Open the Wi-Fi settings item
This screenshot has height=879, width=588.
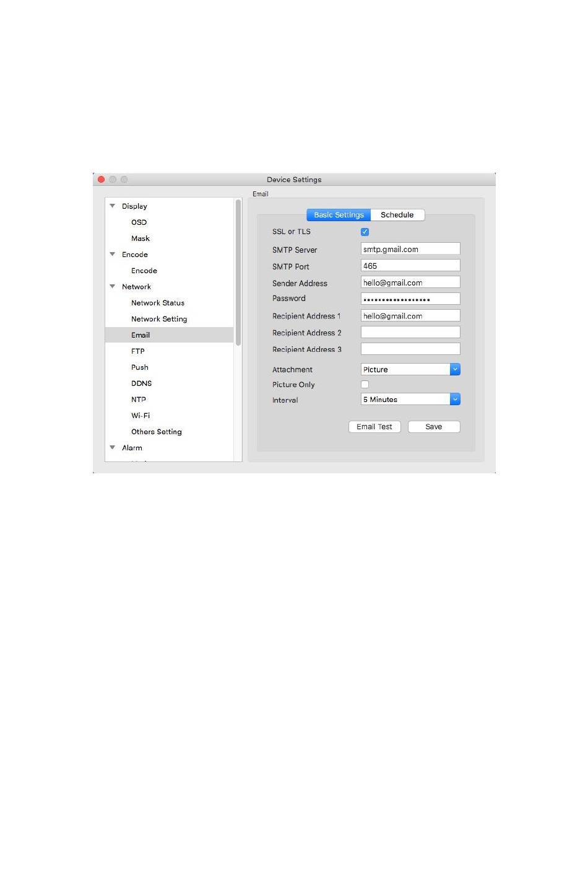pos(141,416)
